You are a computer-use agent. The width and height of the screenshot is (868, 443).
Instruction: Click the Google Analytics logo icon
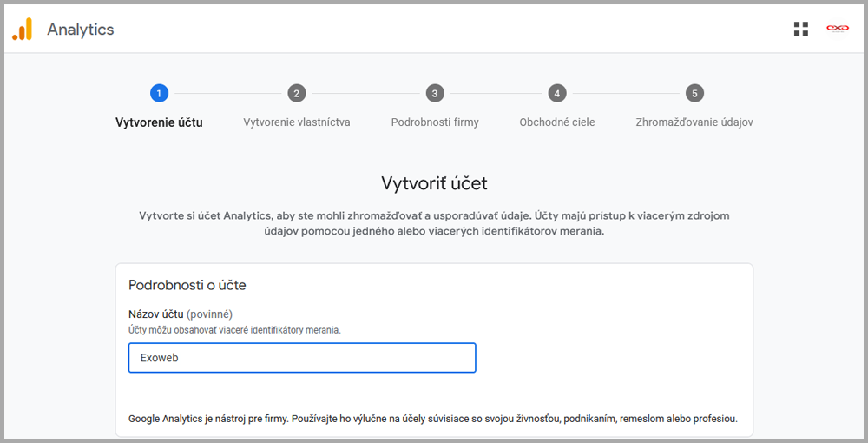[22, 29]
